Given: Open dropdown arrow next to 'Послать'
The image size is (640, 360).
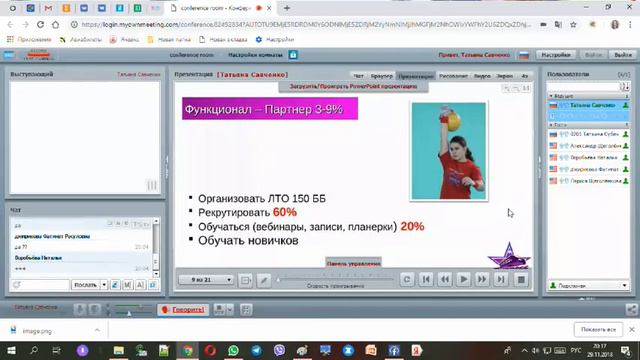Looking at the screenshot, I should [104, 284].
